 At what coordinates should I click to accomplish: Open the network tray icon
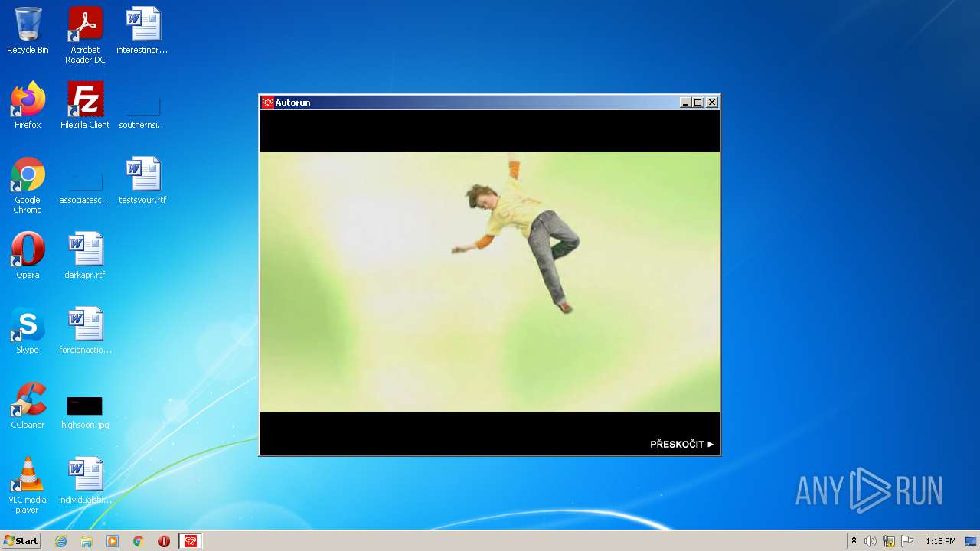[x=889, y=541]
